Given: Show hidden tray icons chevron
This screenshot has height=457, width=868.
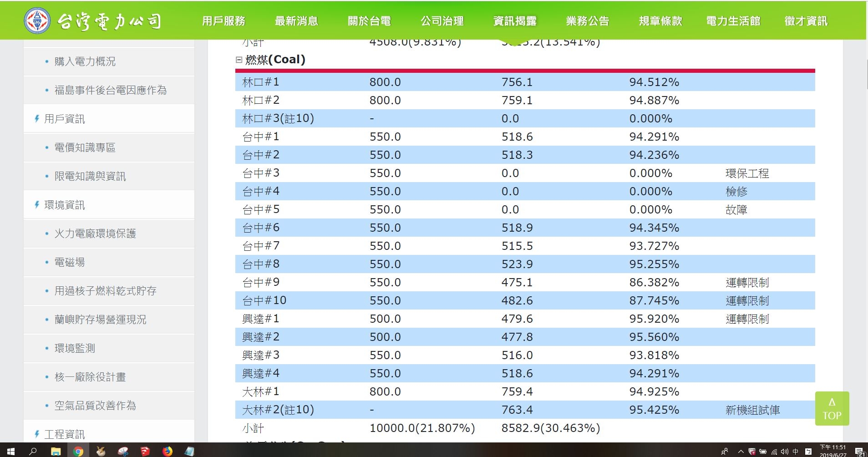Looking at the screenshot, I should 741,452.
